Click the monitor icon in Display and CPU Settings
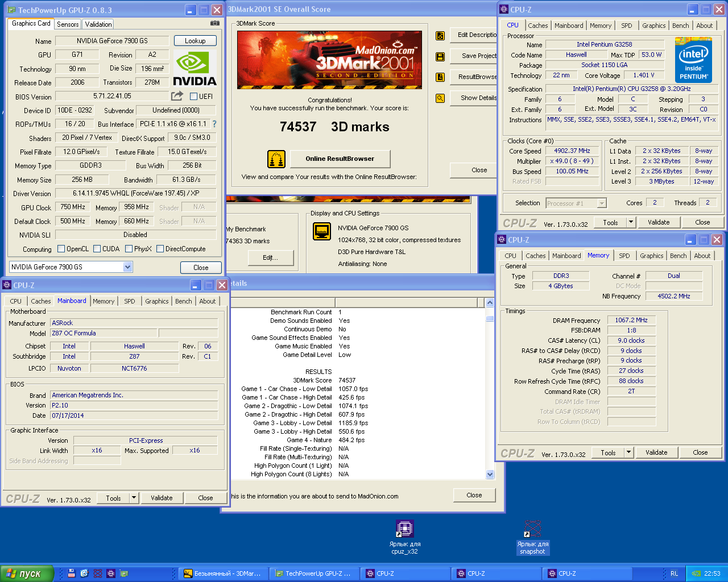This screenshot has width=728, height=582. pyautogui.click(x=322, y=231)
